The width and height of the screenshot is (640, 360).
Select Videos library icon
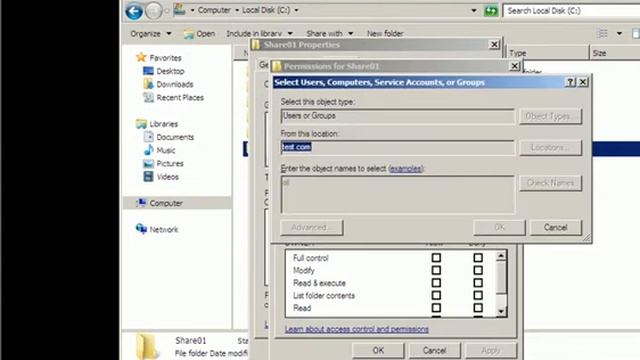[149, 177]
